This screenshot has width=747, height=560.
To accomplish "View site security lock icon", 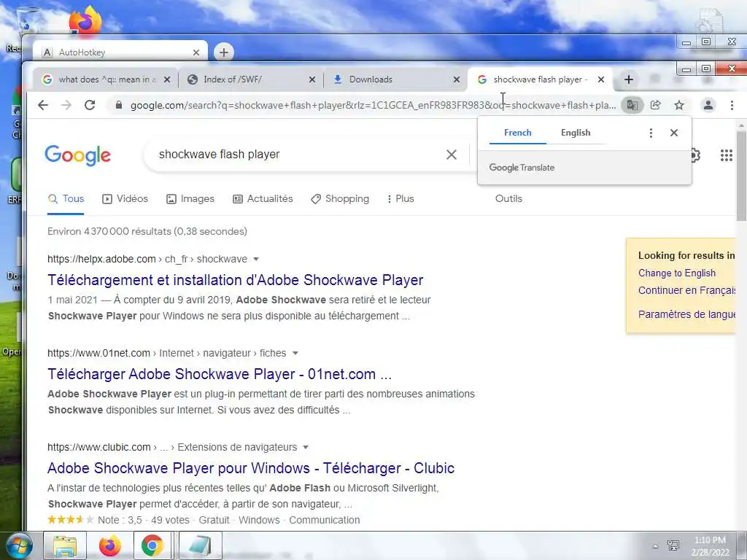I will pos(119,105).
